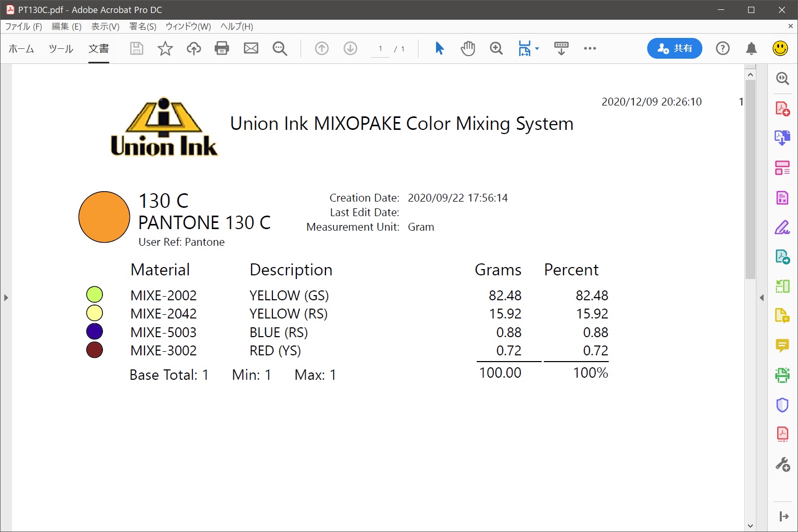798x532 pixels.
Task: Go to previous page arrow
Action: coord(322,48)
